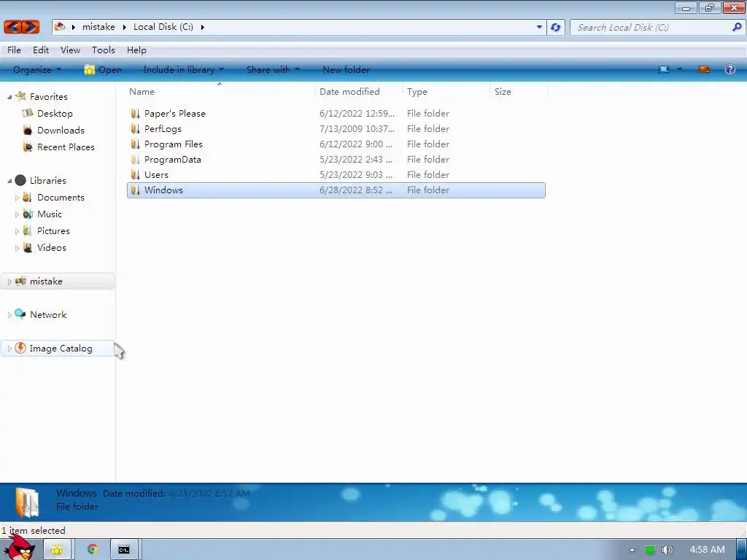This screenshot has height=560, width=747.
Task: Go back with the left navigation arrow
Action: [13, 27]
